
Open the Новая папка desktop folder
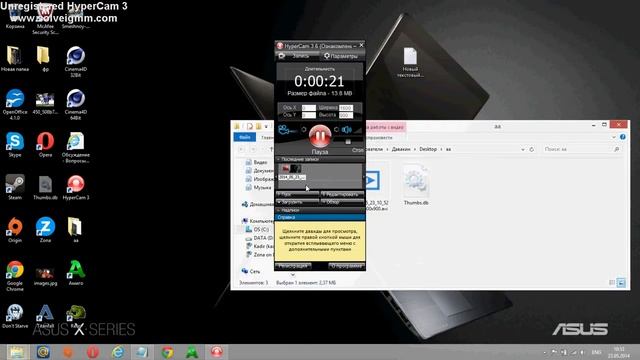point(15,59)
